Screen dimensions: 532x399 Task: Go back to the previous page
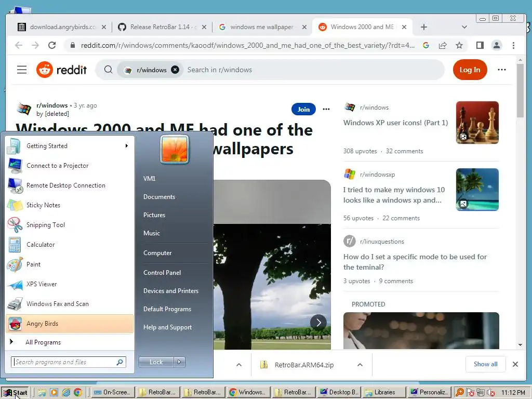point(19,45)
